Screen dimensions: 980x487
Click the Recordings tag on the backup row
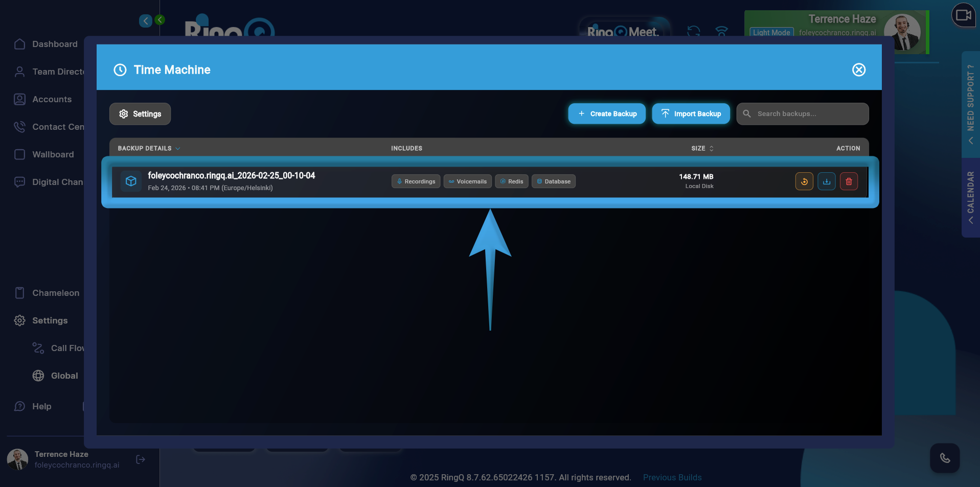tap(416, 181)
